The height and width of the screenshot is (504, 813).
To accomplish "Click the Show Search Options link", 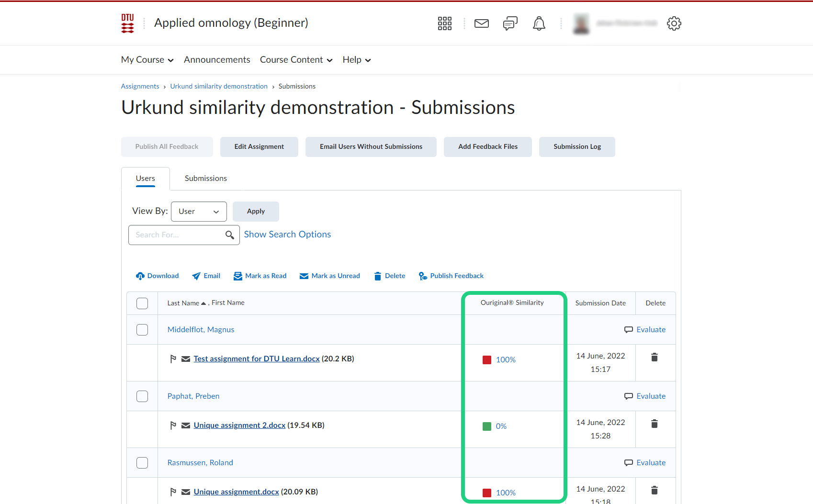I will [287, 235].
